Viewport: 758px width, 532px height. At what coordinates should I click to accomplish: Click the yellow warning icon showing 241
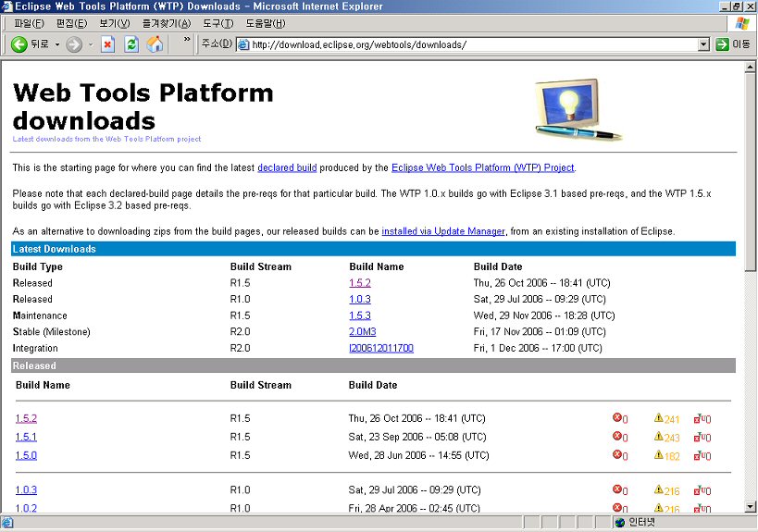[x=658, y=417]
